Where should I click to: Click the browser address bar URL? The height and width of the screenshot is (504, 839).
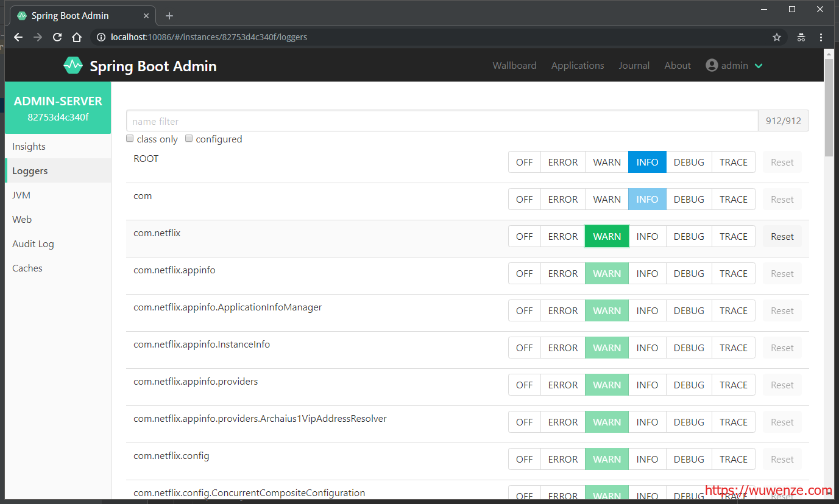point(208,37)
